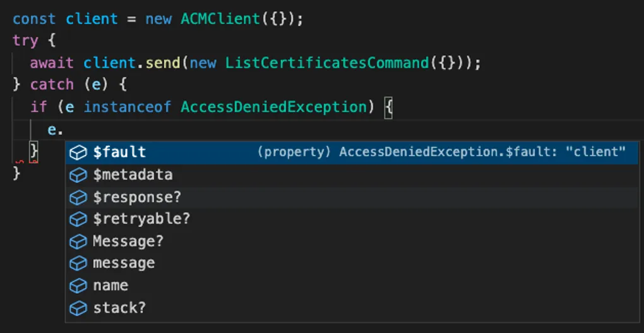
Task: Click the cube icon next to stack?
Action: coord(77,308)
